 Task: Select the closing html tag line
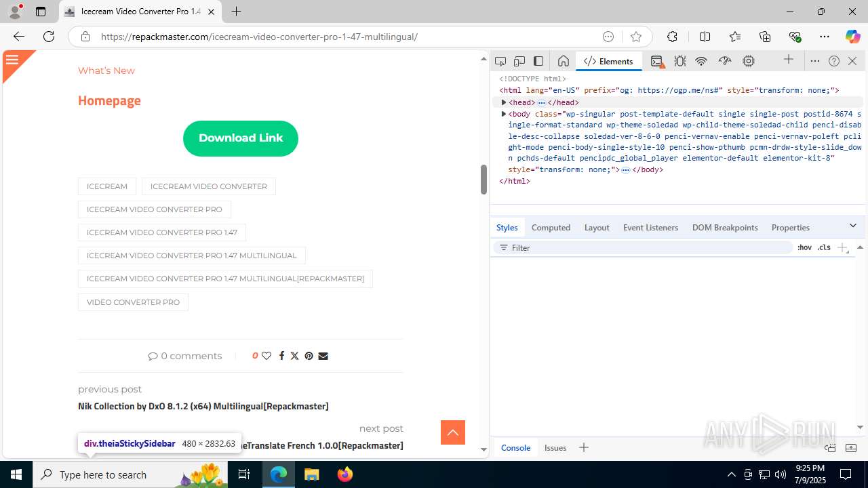pyautogui.click(x=515, y=181)
